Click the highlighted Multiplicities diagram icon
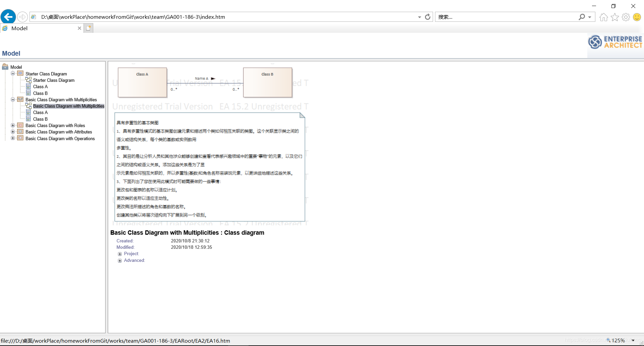This screenshot has width=644, height=346. pos(29,106)
